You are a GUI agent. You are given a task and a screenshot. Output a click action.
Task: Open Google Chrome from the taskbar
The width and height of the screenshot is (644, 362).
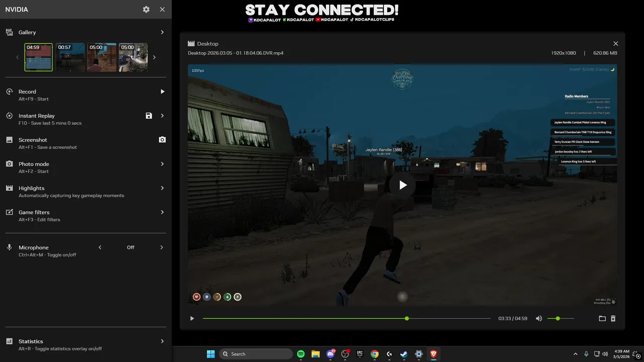click(374, 354)
